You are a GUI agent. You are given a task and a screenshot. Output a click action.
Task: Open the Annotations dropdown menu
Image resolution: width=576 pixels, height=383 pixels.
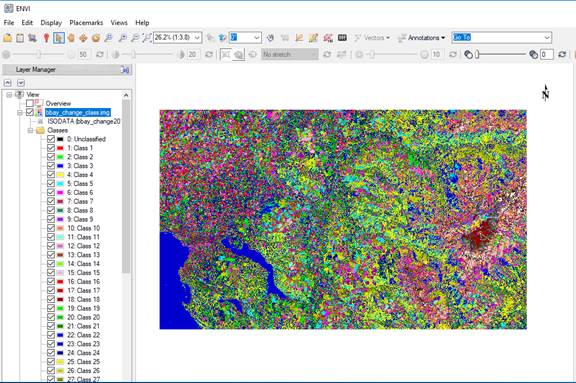[422, 37]
